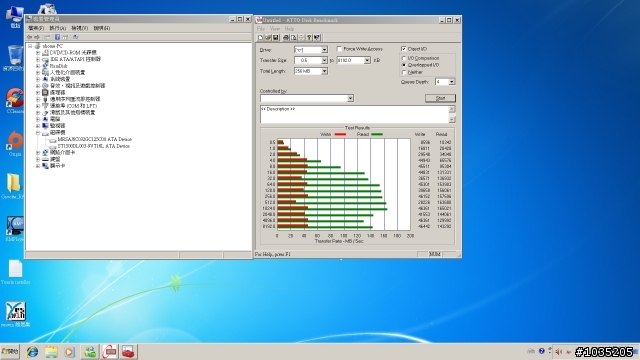
Task: Click the Back arrow in Device Manager toolbar
Action: click(29, 37)
